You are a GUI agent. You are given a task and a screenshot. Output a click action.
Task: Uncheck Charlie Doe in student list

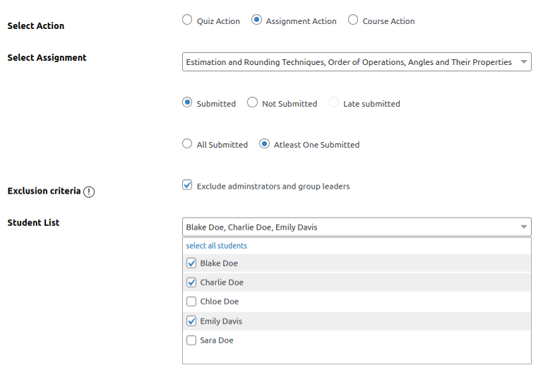[191, 283]
